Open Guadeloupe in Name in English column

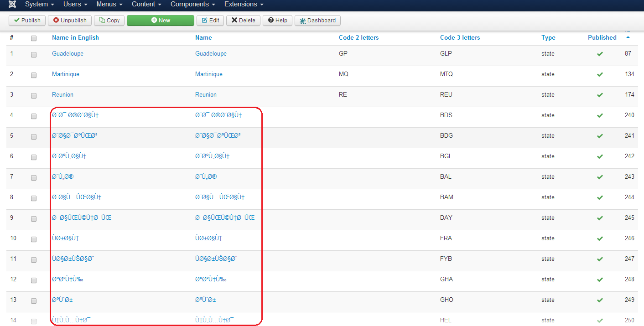click(x=68, y=54)
